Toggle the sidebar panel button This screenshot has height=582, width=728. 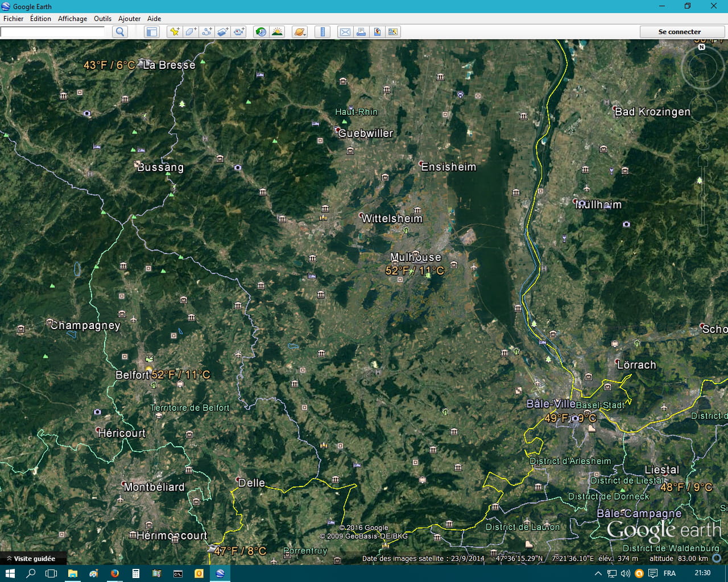(151, 32)
